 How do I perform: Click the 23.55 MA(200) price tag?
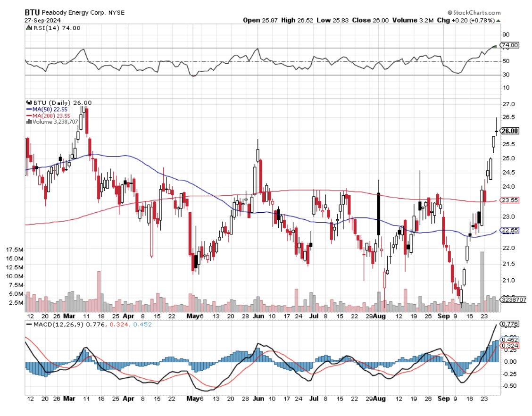point(510,200)
